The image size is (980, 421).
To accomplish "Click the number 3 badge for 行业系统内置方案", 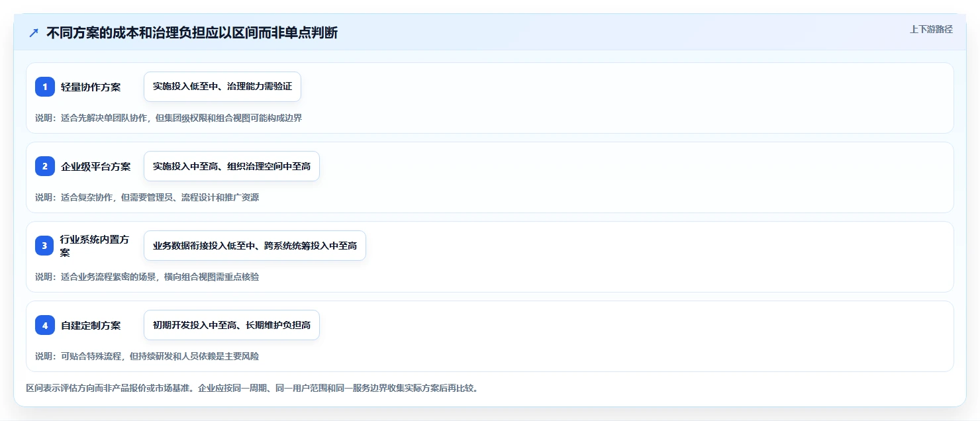I will click(45, 246).
